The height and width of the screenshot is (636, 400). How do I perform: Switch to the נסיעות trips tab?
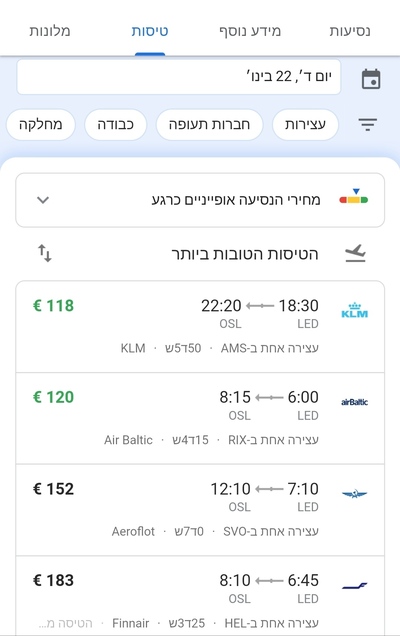click(x=350, y=31)
